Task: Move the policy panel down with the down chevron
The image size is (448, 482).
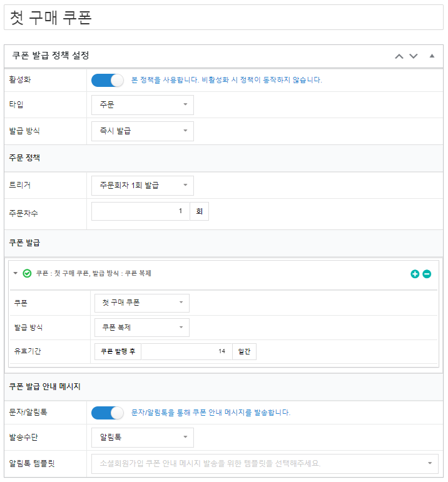Action: pos(413,56)
